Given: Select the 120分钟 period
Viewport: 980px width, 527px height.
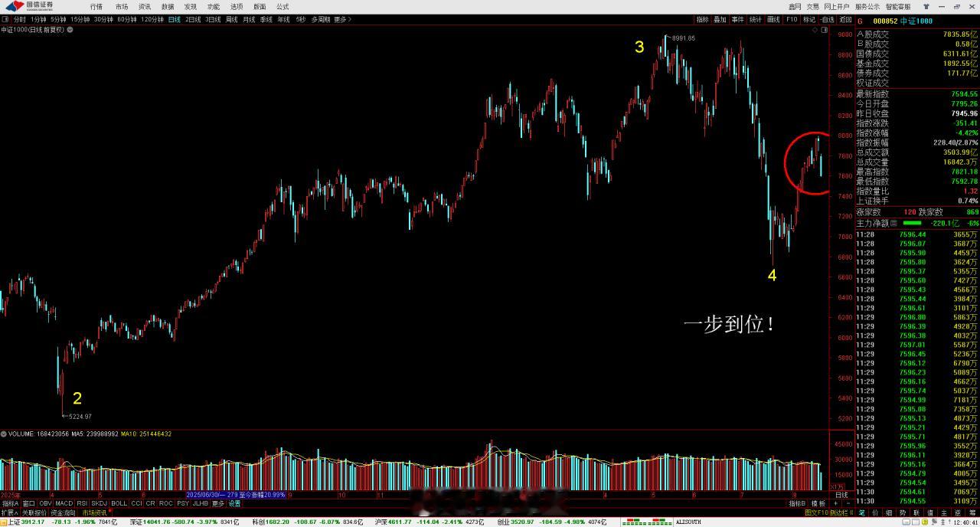Looking at the screenshot, I should pos(152,19).
